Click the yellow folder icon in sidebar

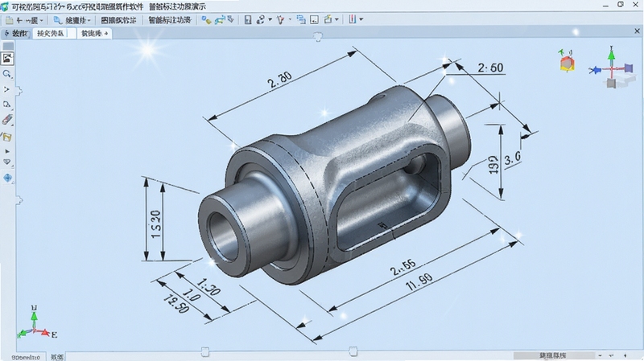(x=7, y=137)
